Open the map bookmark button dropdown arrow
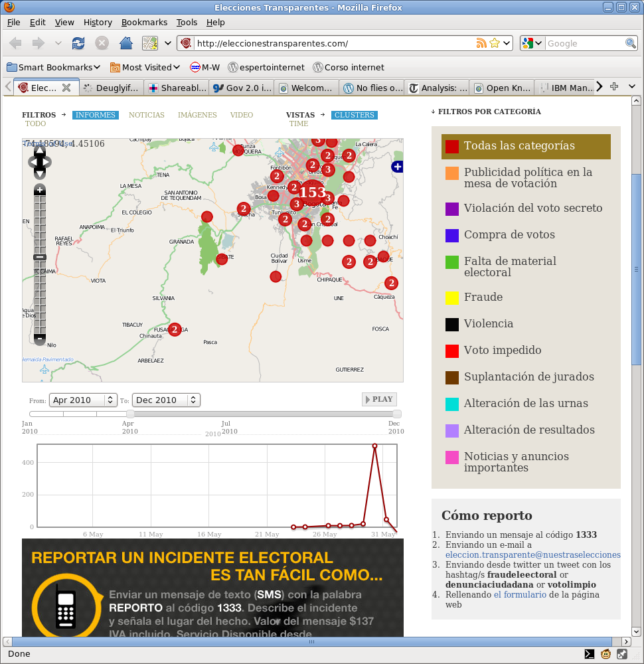 tap(168, 43)
